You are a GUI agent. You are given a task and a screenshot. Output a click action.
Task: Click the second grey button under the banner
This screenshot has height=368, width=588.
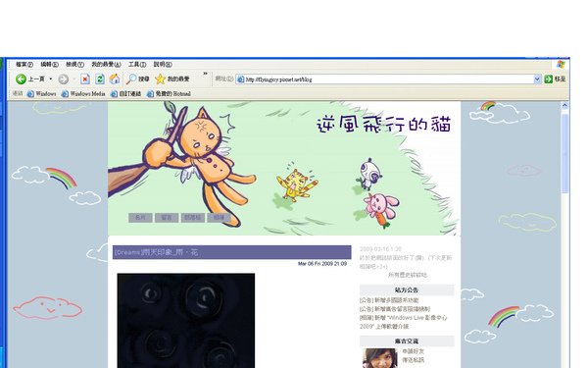pyautogui.click(x=167, y=218)
